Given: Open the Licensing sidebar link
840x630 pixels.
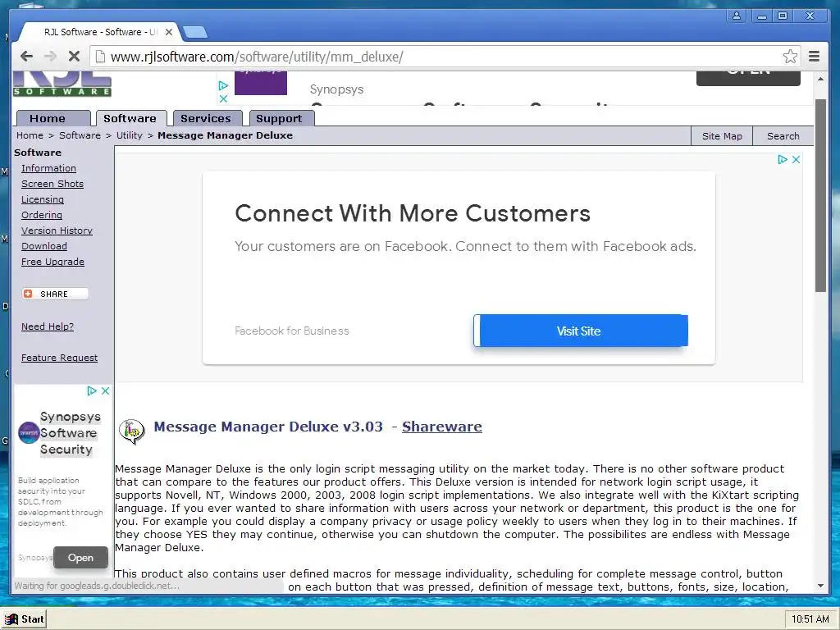Looking at the screenshot, I should (43, 199).
